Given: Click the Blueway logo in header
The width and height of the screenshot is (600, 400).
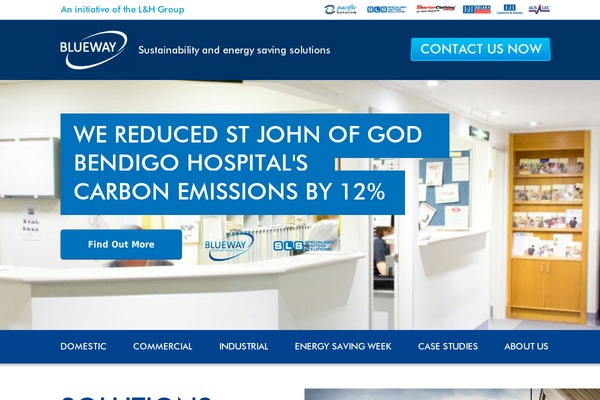Looking at the screenshot, I should tap(93, 50).
